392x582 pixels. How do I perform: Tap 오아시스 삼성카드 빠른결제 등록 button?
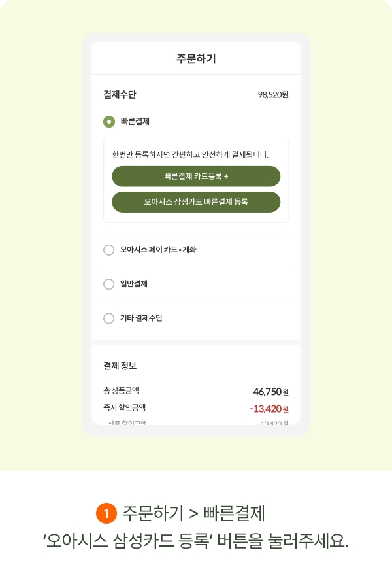(196, 202)
